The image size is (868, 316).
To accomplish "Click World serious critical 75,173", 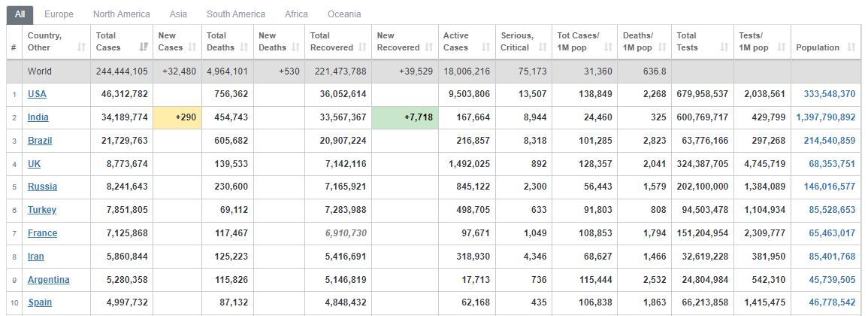I will pyautogui.click(x=532, y=71).
